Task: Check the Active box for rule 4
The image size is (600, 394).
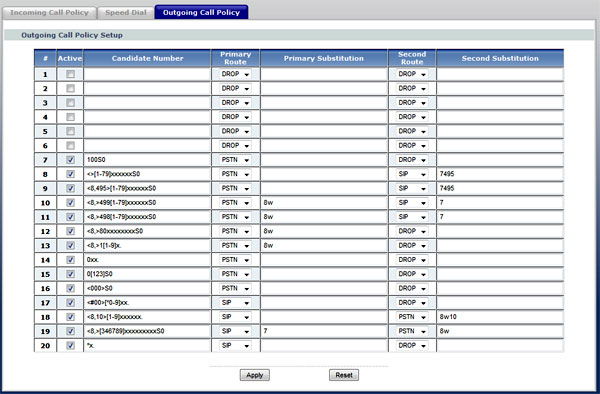Action: [x=70, y=117]
